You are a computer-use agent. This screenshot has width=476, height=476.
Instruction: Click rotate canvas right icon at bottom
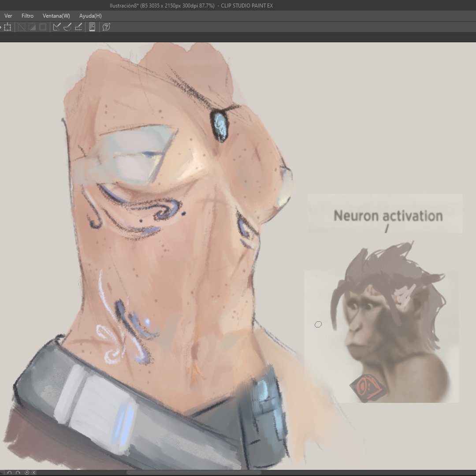pos(18,472)
